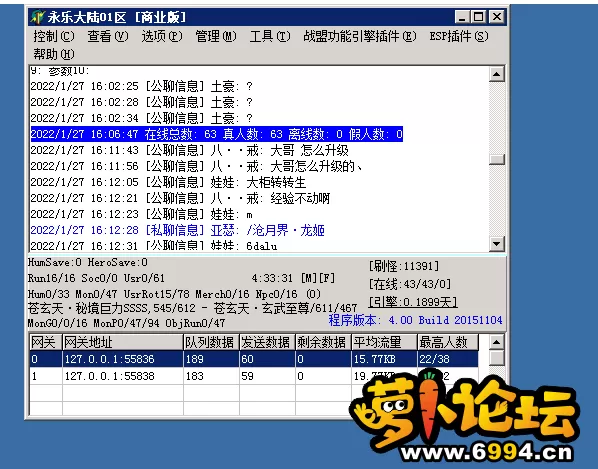The width and height of the screenshot is (598, 469).
Task: Click the 队列数据 column header
Action: pos(211,342)
